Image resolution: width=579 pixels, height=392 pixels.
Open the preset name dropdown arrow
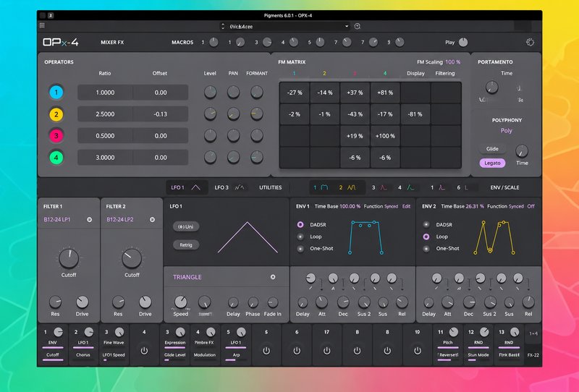pos(347,26)
